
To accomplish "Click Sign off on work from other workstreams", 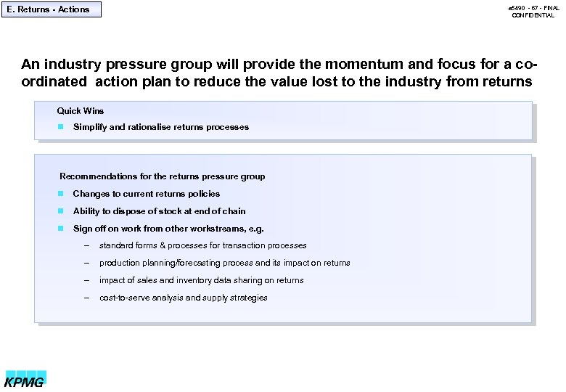I will [x=168, y=229].
